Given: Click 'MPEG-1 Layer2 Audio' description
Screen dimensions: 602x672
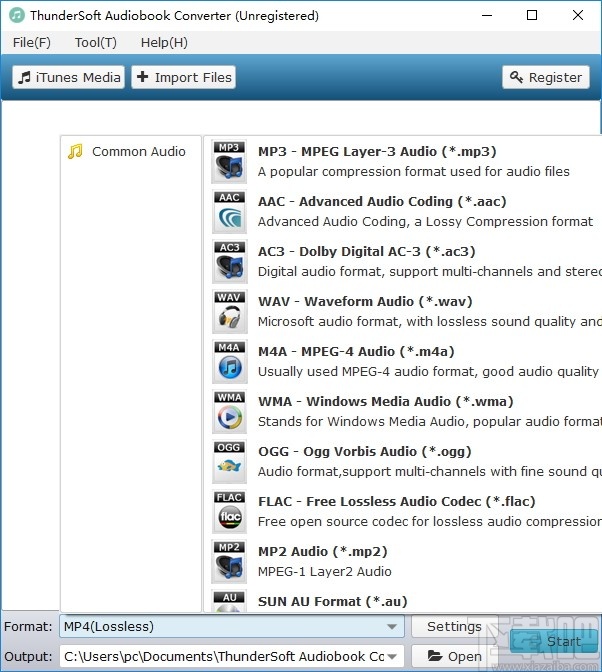Looking at the screenshot, I should [325, 571].
